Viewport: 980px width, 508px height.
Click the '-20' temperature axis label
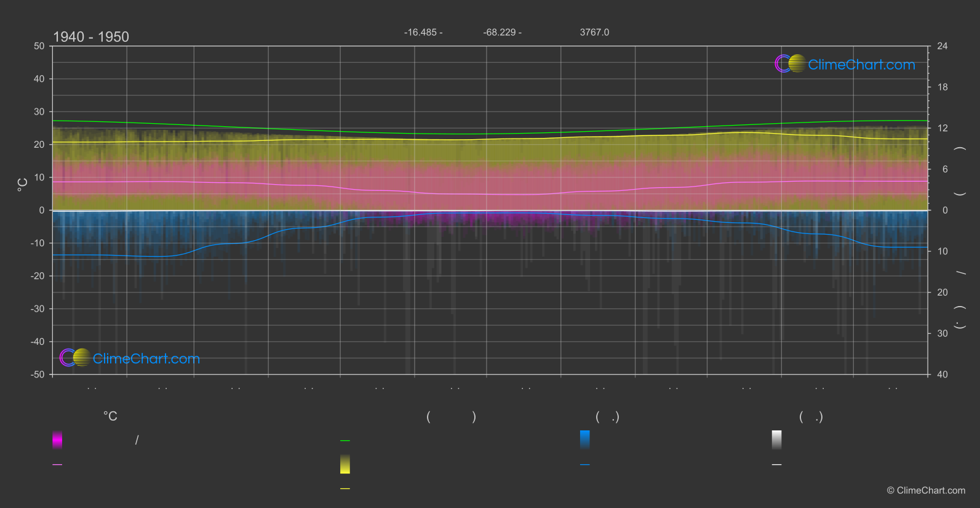[38, 276]
